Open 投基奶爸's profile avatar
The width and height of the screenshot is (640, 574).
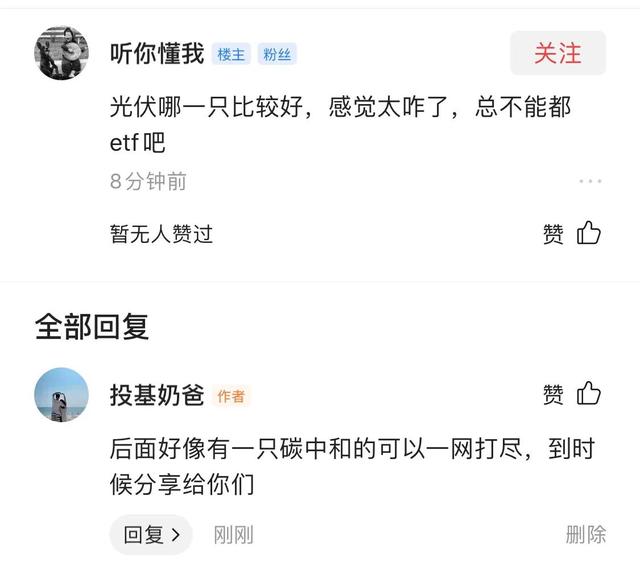[x=62, y=394]
